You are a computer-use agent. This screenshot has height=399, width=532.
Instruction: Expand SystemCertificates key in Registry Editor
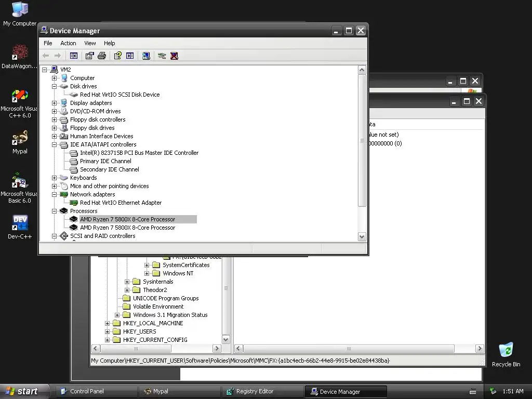coord(147,265)
